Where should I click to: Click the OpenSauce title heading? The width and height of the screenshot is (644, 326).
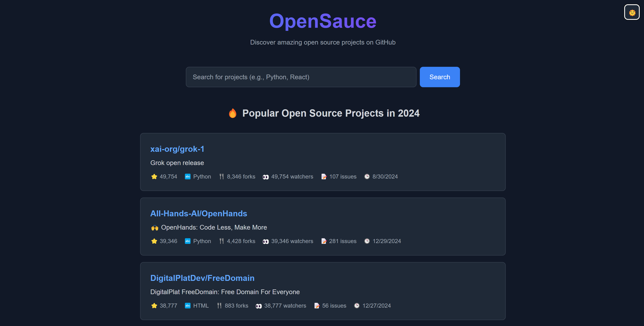pyautogui.click(x=323, y=21)
